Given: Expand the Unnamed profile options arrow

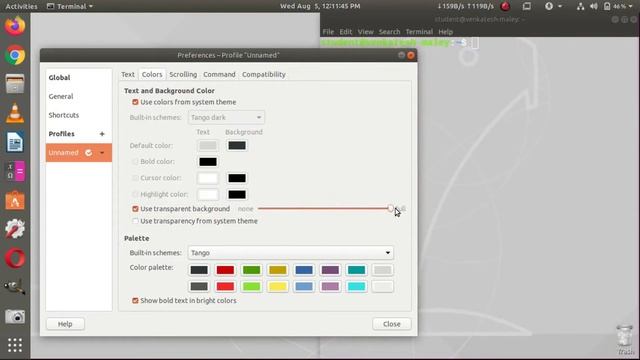Looking at the screenshot, I should tap(102, 153).
